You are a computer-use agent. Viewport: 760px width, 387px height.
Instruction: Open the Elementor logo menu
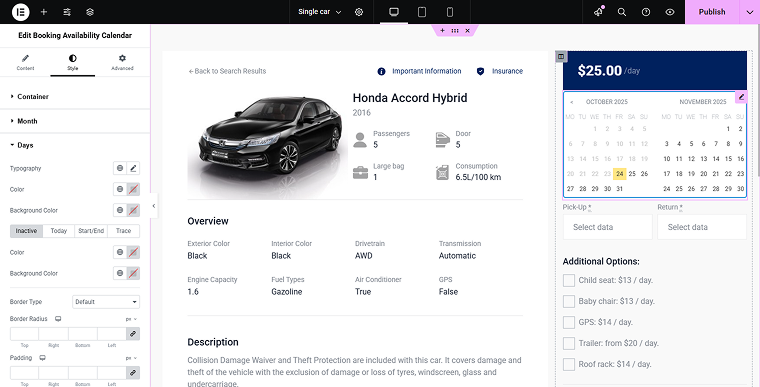coord(20,12)
